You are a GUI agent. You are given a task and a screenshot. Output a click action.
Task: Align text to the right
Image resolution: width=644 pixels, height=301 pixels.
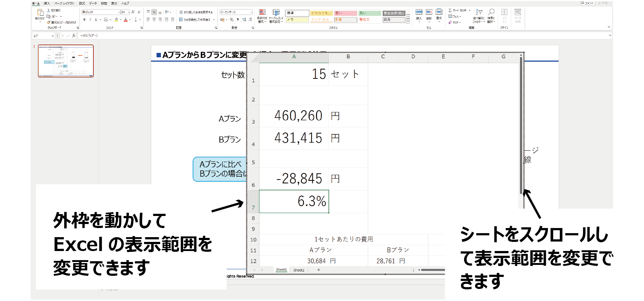point(160,20)
